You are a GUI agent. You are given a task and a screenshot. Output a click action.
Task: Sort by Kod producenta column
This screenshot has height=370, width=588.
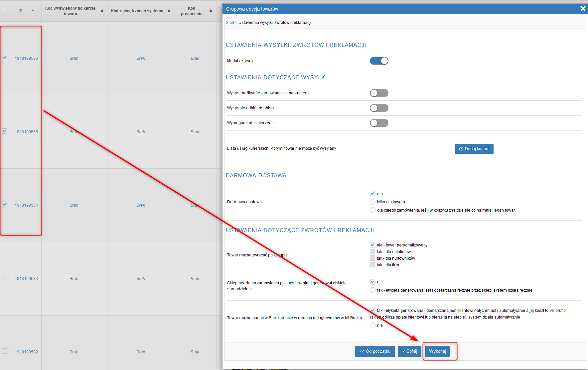pyautogui.click(x=211, y=11)
